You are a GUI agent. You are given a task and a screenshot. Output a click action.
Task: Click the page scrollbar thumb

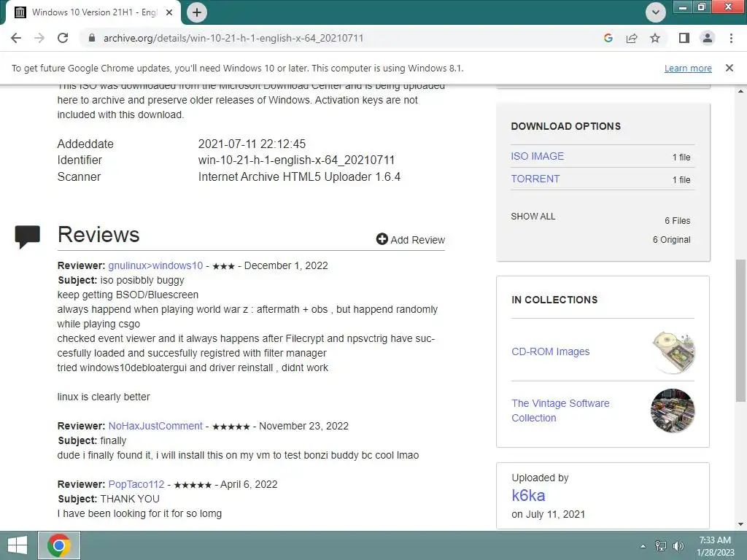click(x=740, y=331)
